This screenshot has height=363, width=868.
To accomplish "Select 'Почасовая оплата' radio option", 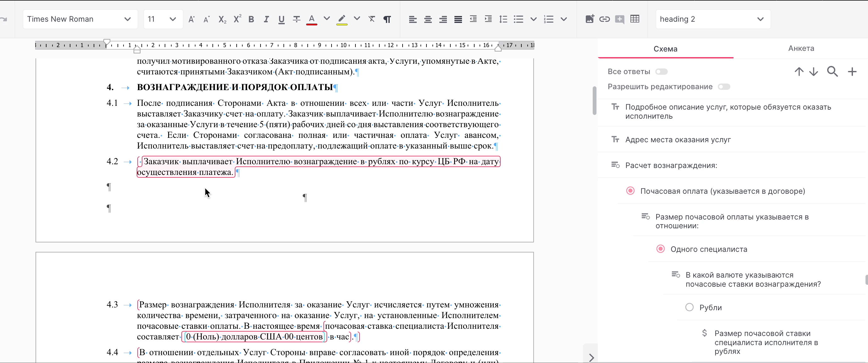I will [x=630, y=191].
